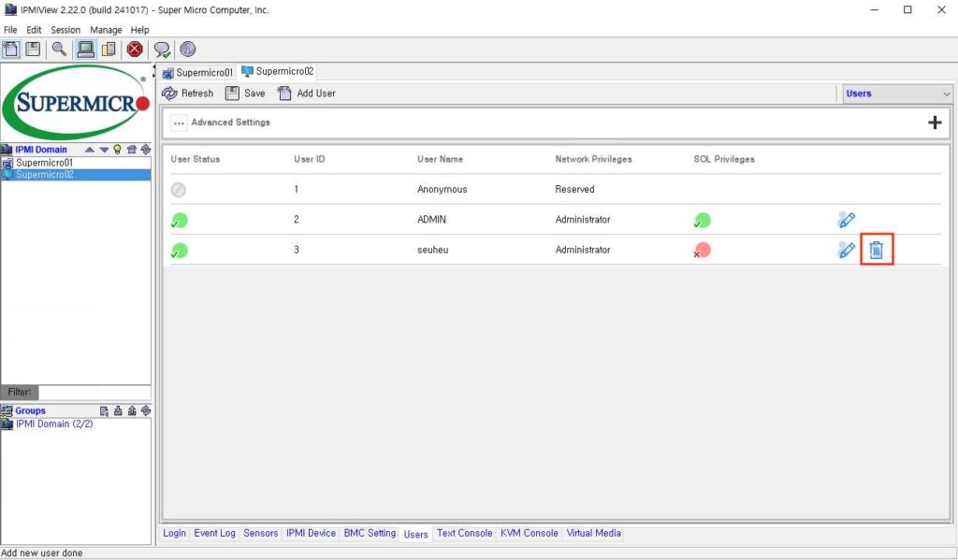
Task: Select the Users bottom tab
Action: tap(416, 534)
